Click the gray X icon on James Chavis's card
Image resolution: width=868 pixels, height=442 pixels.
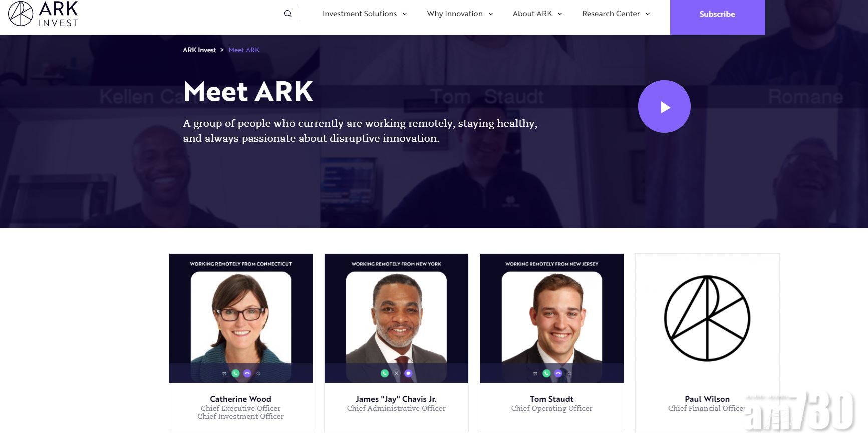396,373
